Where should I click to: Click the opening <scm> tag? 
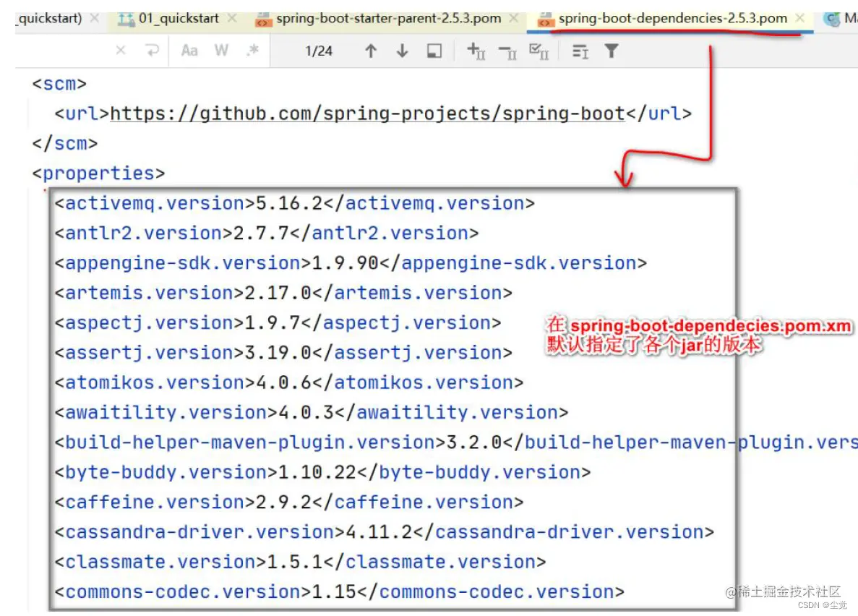(59, 85)
